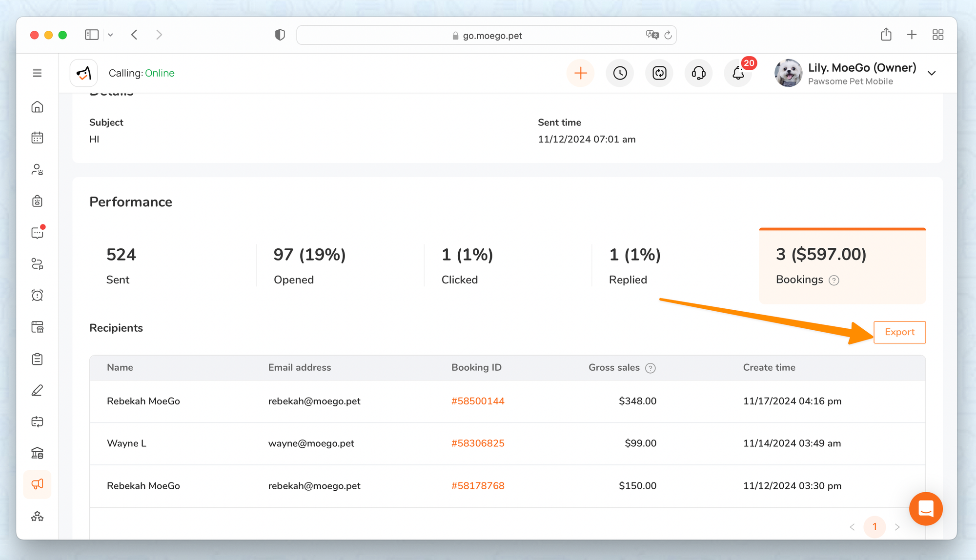Click the notification bell icon

point(738,73)
